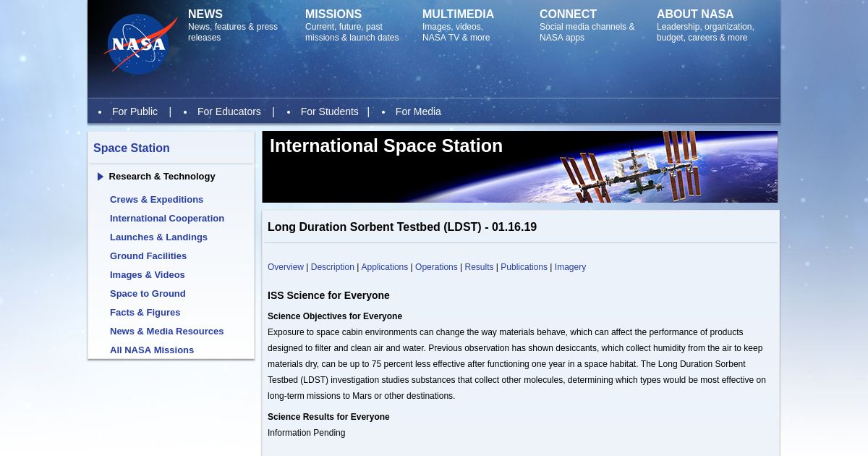
Task: Jump to the Applications section
Action: pyautogui.click(x=385, y=267)
